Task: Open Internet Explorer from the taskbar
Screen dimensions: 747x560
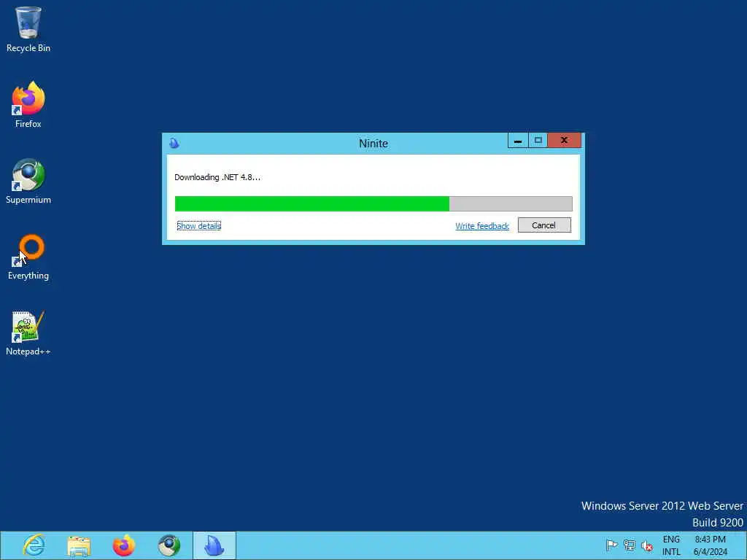Action: (34, 545)
